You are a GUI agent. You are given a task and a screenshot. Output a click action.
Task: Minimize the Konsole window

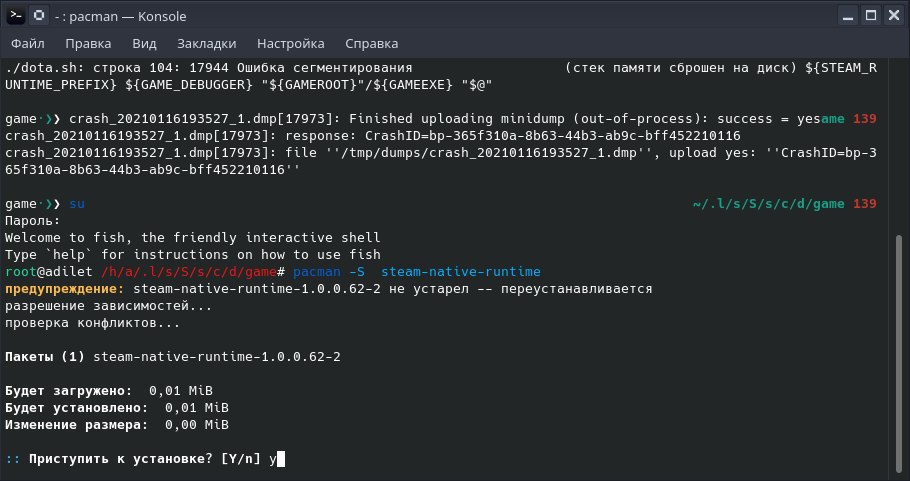[x=848, y=16]
